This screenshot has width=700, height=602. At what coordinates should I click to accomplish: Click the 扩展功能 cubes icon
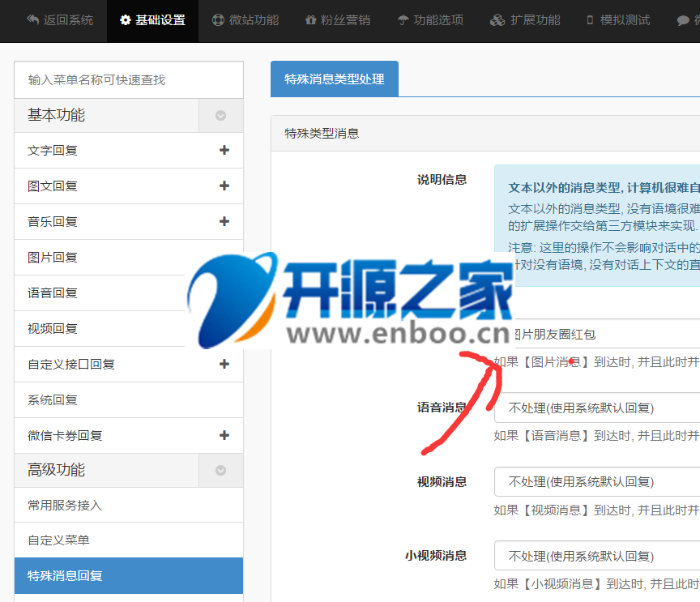(497, 20)
